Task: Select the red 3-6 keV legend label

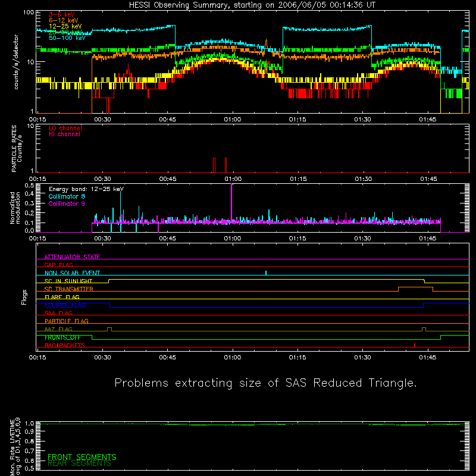Action: pos(61,14)
